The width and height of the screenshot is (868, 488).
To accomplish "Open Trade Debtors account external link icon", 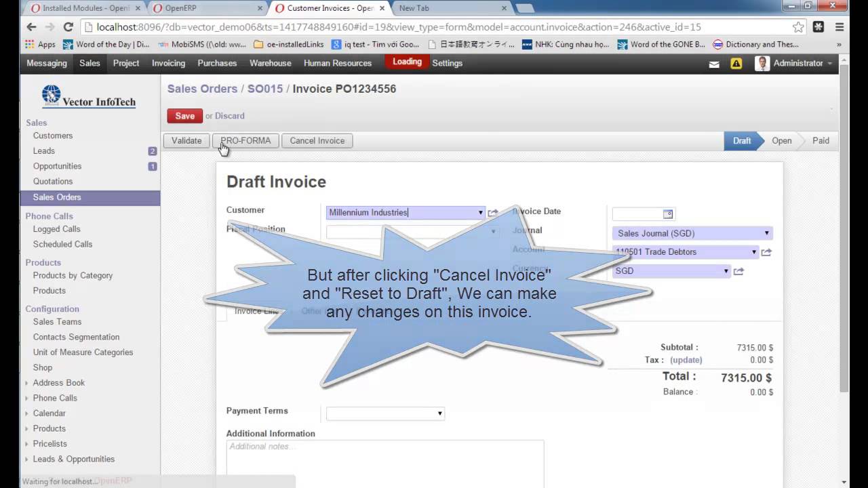I will [x=766, y=252].
